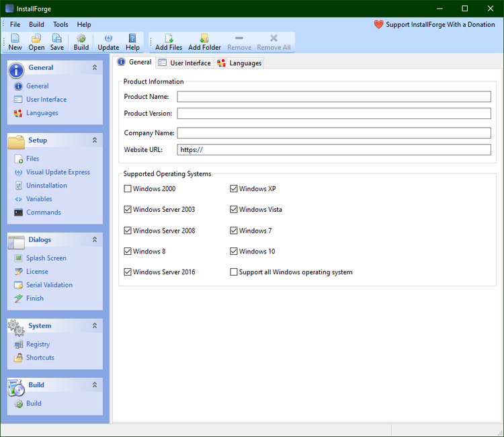This screenshot has width=504, height=437.
Task: Switch to the Languages tab
Action: tap(239, 63)
